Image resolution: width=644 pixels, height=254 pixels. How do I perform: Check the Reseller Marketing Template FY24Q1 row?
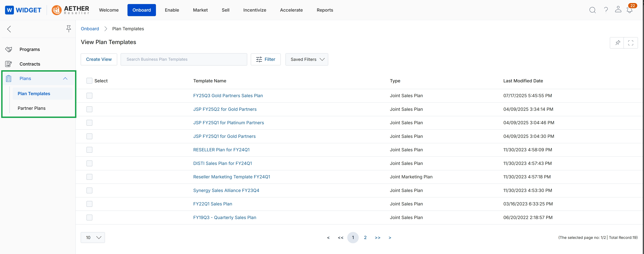(x=89, y=177)
